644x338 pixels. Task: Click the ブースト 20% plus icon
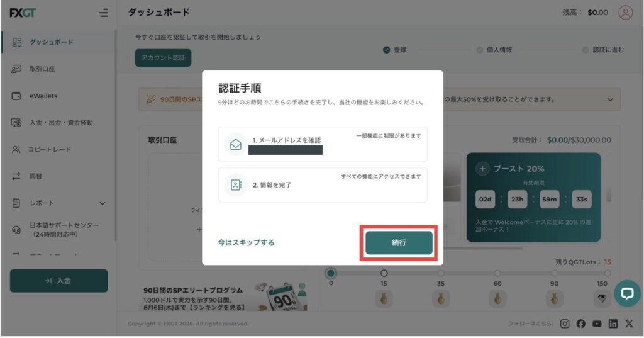pos(482,169)
